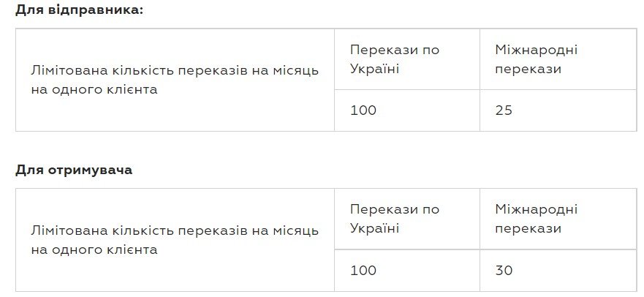Click 'Міжнародні перекази' header in sender table

(536, 59)
